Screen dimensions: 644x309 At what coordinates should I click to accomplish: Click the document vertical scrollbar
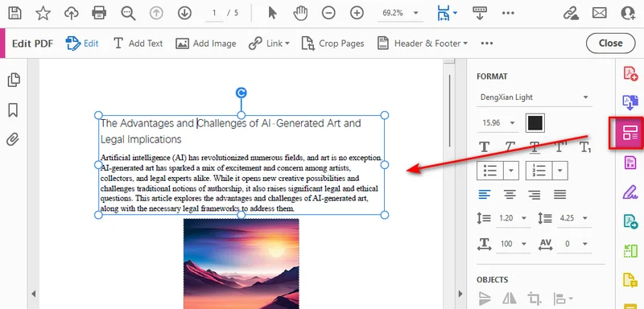click(x=449, y=111)
